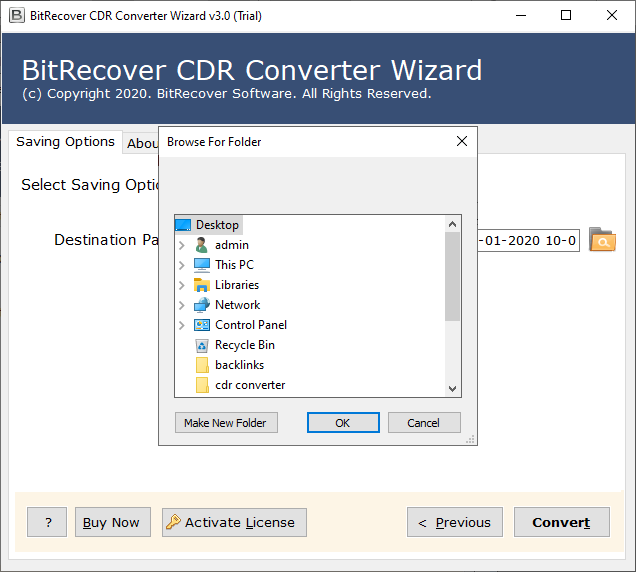This screenshot has width=636, height=572.
Task: Close the Browse For Folder dialog
Action: tap(461, 142)
